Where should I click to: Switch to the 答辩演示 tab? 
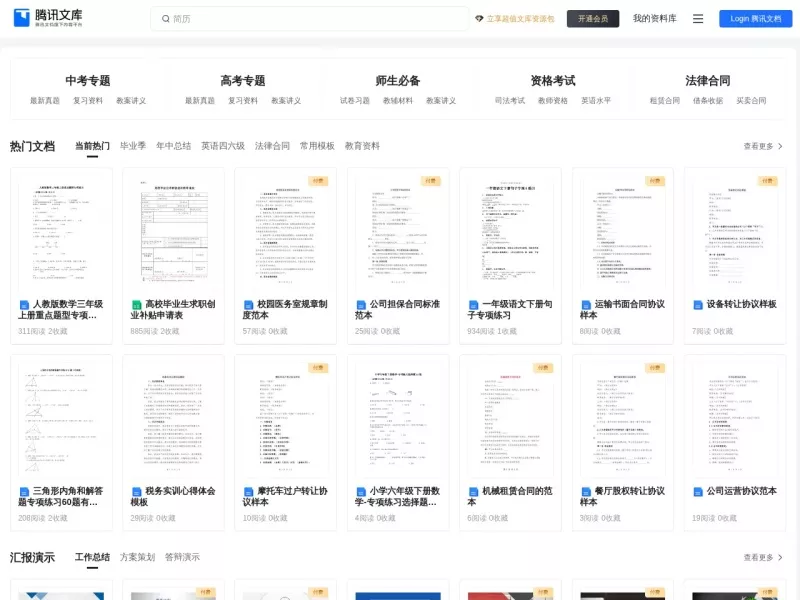(x=182, y=557)
